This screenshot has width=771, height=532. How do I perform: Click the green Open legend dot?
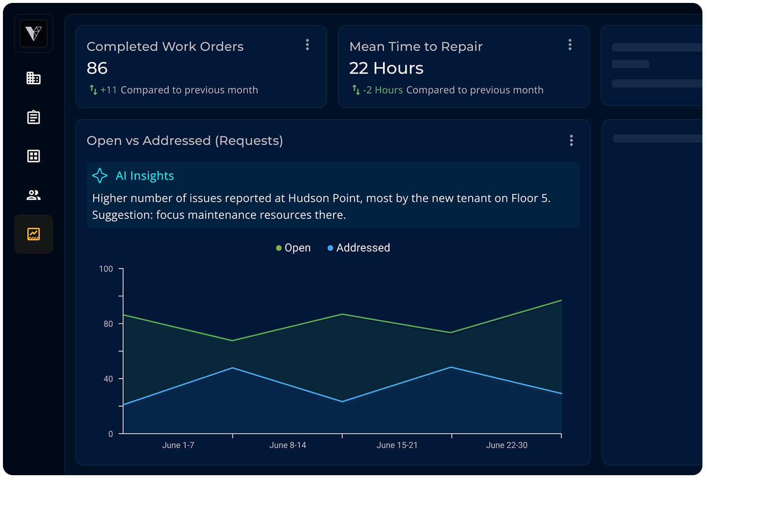coord(279,248)
